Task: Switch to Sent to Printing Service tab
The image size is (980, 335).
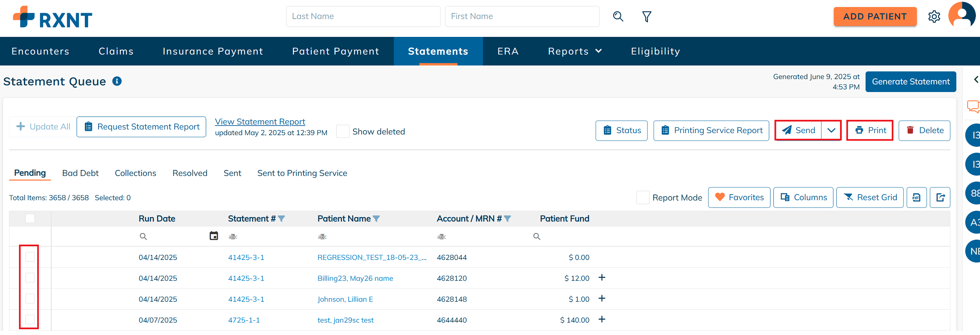Action: [302, 173]
